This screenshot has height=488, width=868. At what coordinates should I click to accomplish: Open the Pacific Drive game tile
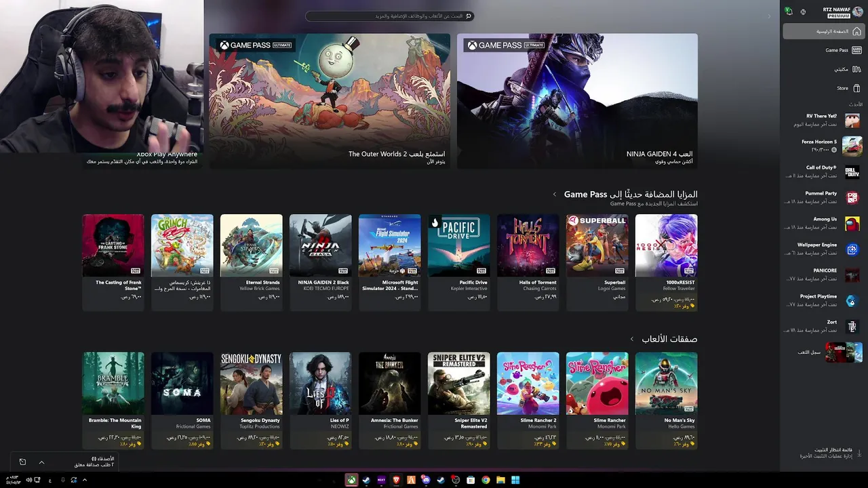point(458,262)
